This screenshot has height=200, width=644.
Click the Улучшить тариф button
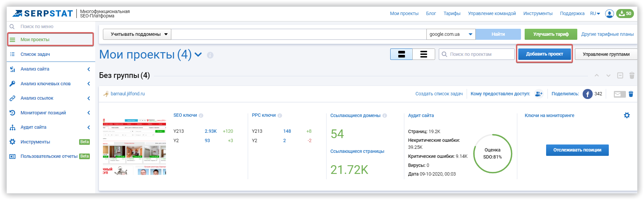pos(551,34)
